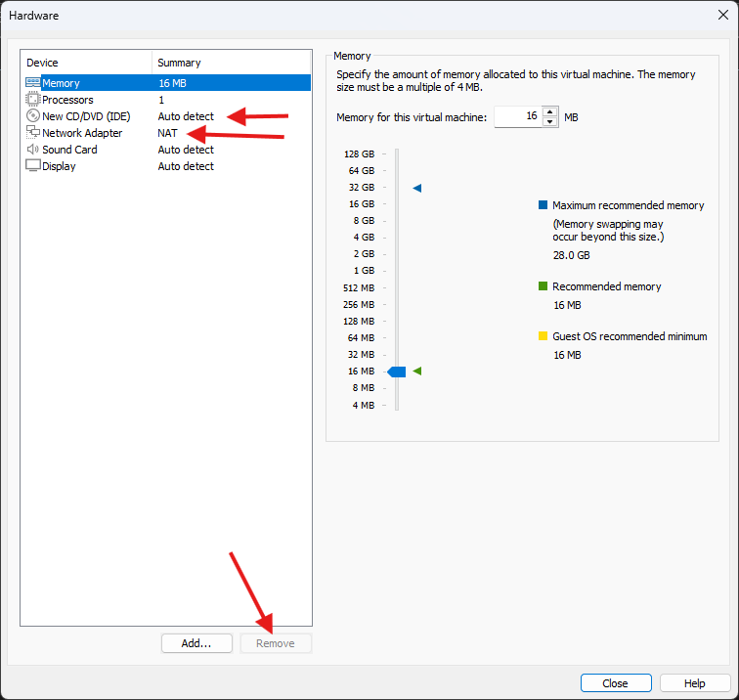Close the Hardware window with the X

point(722,15)
